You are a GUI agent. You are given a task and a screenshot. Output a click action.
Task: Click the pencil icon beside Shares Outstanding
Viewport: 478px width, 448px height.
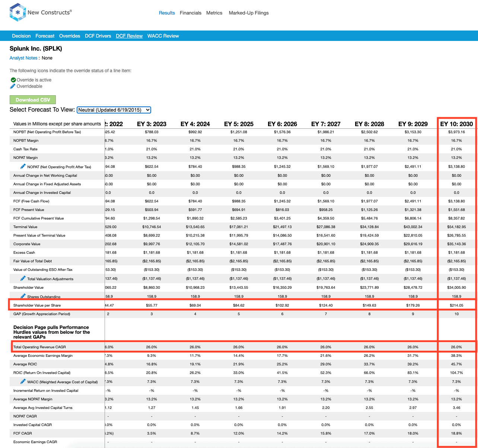tap(23, 296)
